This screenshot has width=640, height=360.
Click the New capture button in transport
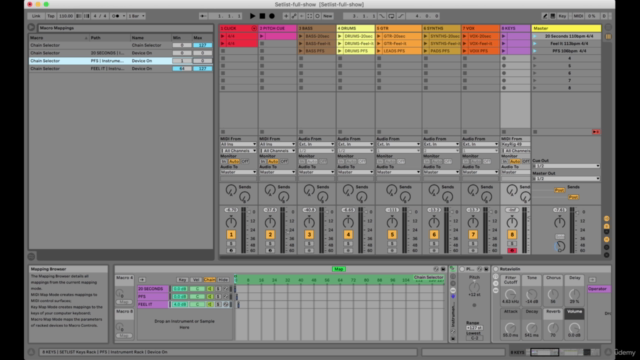pos(328,16)
